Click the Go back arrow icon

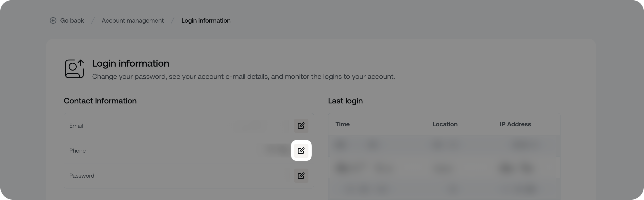[53, 20]
